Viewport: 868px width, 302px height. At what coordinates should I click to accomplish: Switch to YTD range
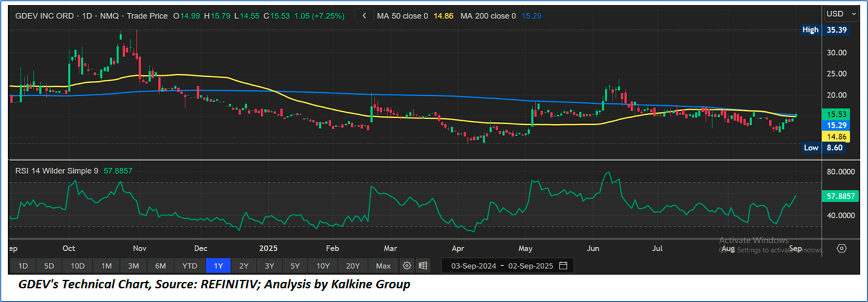coord(190,265)
